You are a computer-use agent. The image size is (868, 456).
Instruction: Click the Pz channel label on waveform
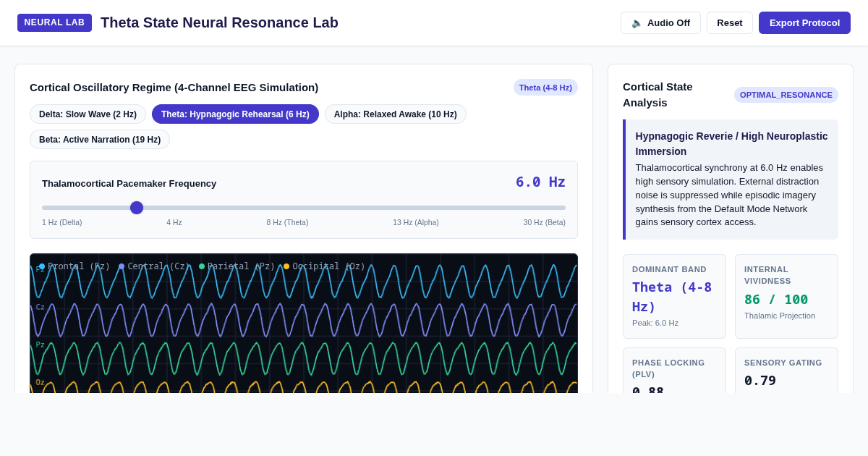(x=41, y=345)
